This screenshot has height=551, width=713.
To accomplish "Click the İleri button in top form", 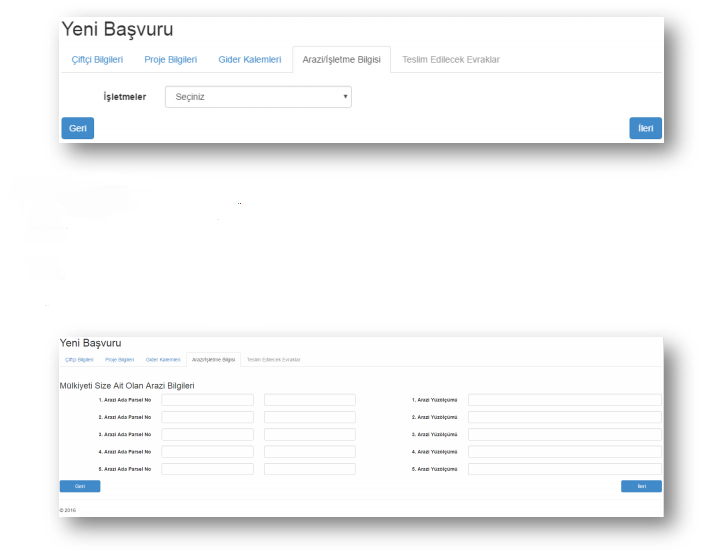I will click(645, 128).
